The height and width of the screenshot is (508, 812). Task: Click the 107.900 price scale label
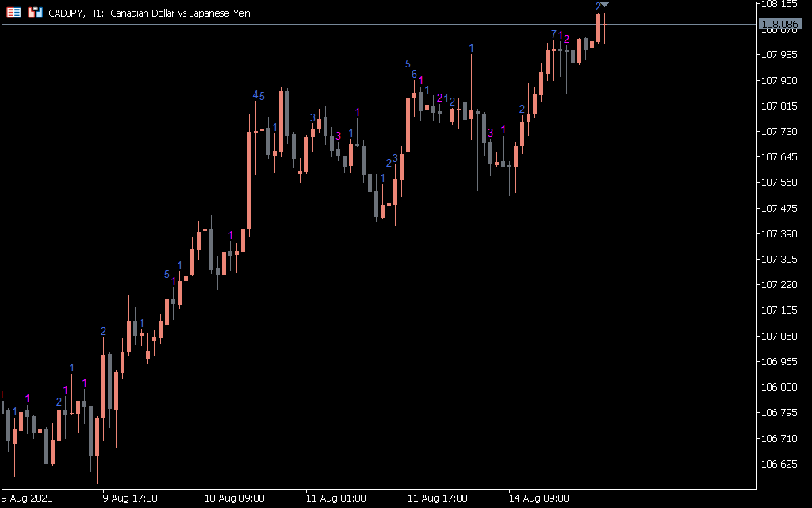(779, 81)
